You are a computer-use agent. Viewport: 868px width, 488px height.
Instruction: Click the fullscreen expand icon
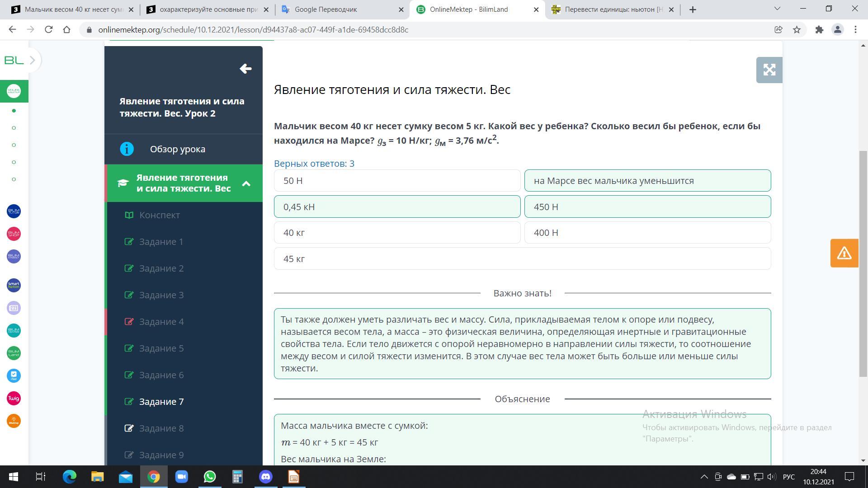coord(769,70)
